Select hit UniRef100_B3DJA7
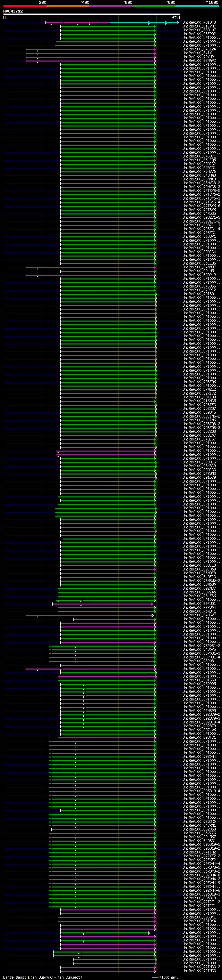Image resolution: width=222 pixels, height=980 pixels. point(199,30)
